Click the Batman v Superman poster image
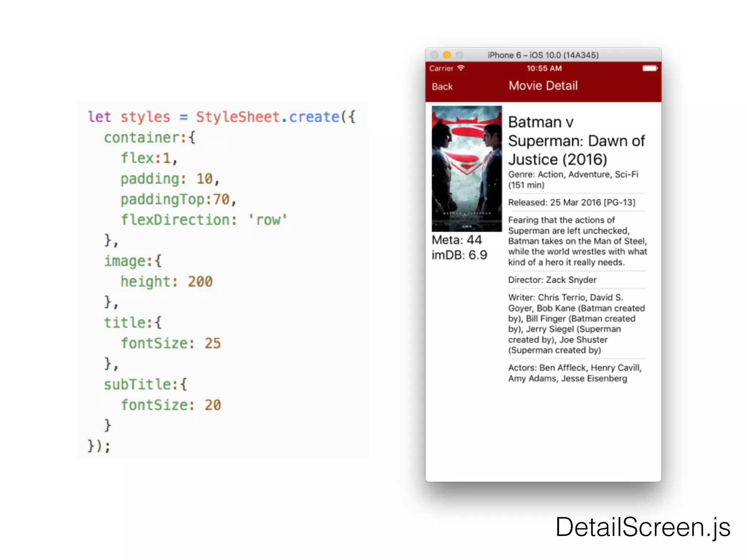Image resolution: width=747 pixels, height=560 pixels. (x=467, y=168)
